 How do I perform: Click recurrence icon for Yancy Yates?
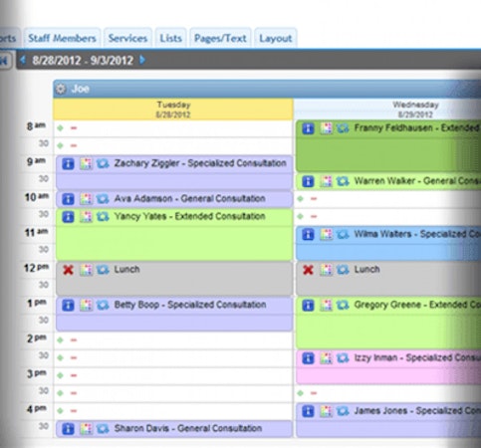click(x=103, y=217)
